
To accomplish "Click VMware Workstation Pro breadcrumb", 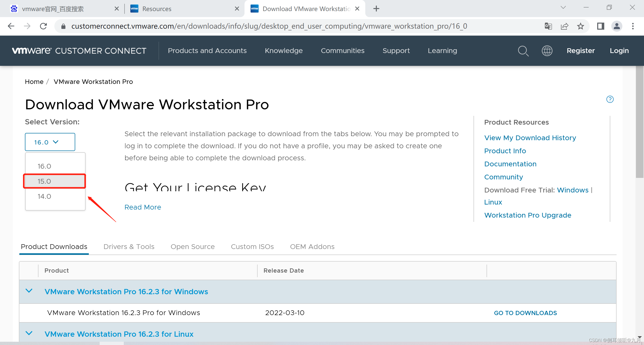I will [x=93, y=82].
